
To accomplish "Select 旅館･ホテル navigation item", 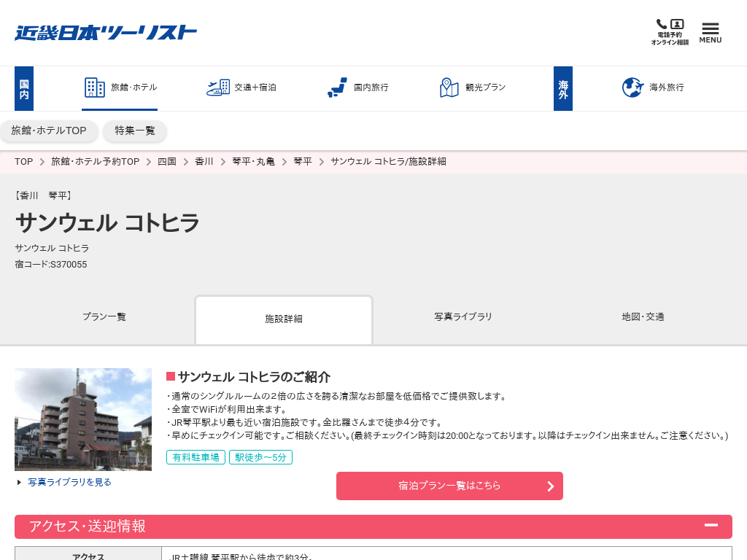I will 120,88.
